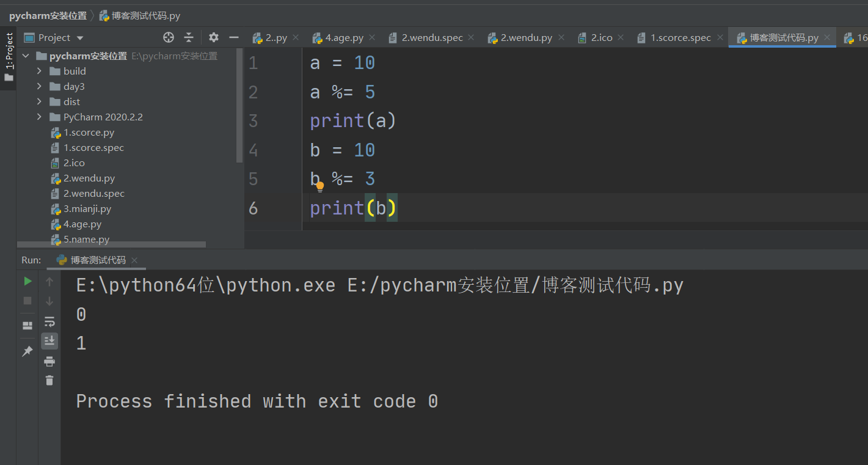868x465 pixels.
Task: Click 博客测试代码.py in the breadcrumb bar
Action: [140, 16]
